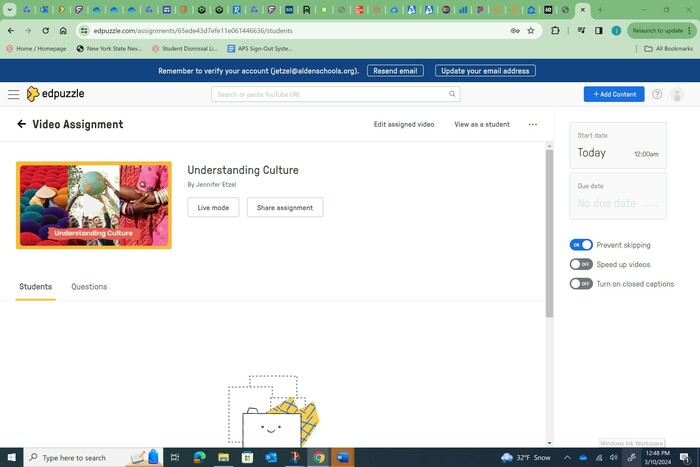
Task: Bookmark this page with the star icon
Action: click(x=531, y=30)
